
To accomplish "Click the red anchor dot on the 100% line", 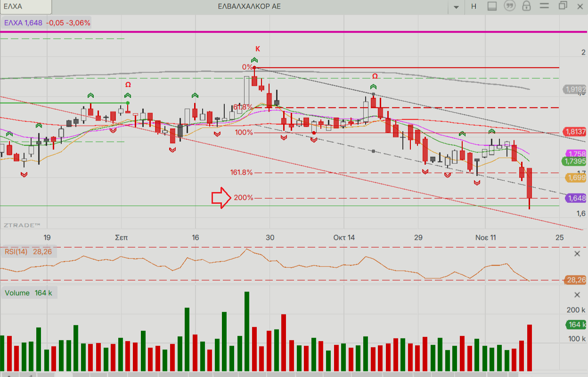I will pos(314,133).
